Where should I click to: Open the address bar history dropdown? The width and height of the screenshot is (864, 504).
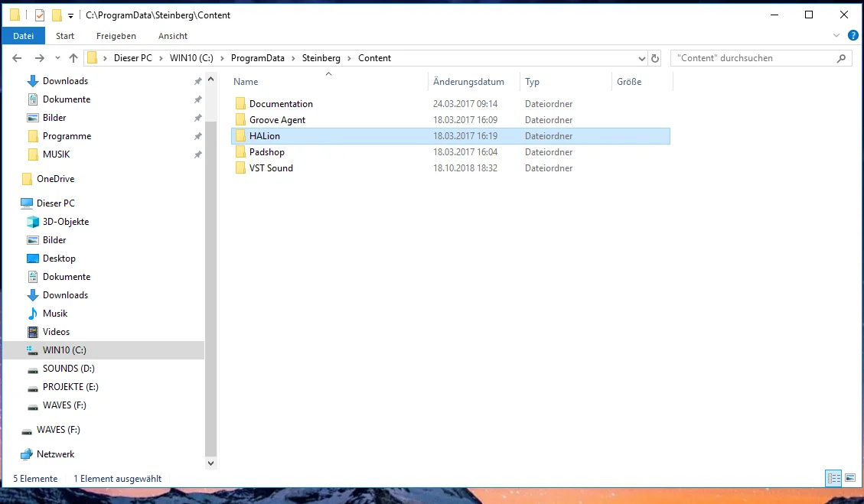[x=641, y=58]
